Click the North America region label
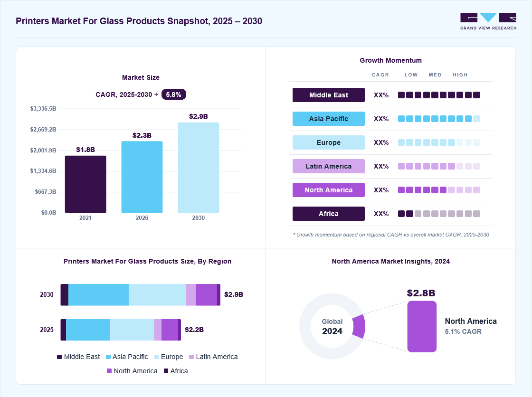Screen dimensions: 532x397 tap(328, 190)
